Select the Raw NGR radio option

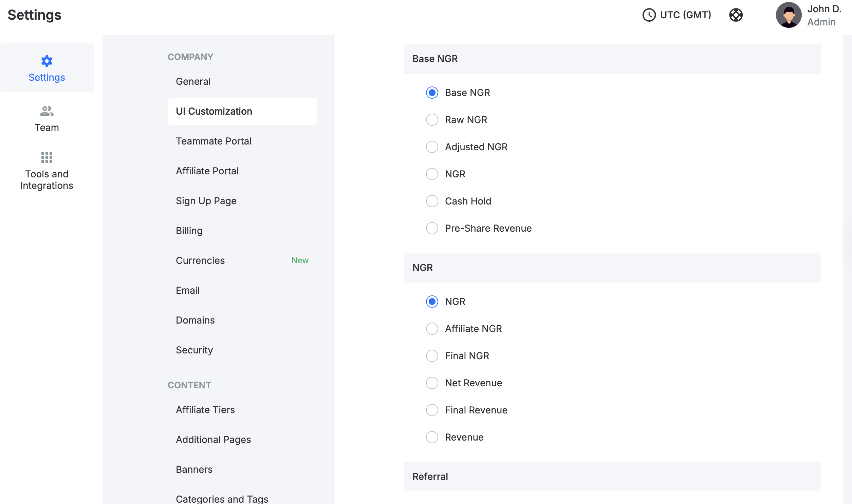tap(432, 120)
